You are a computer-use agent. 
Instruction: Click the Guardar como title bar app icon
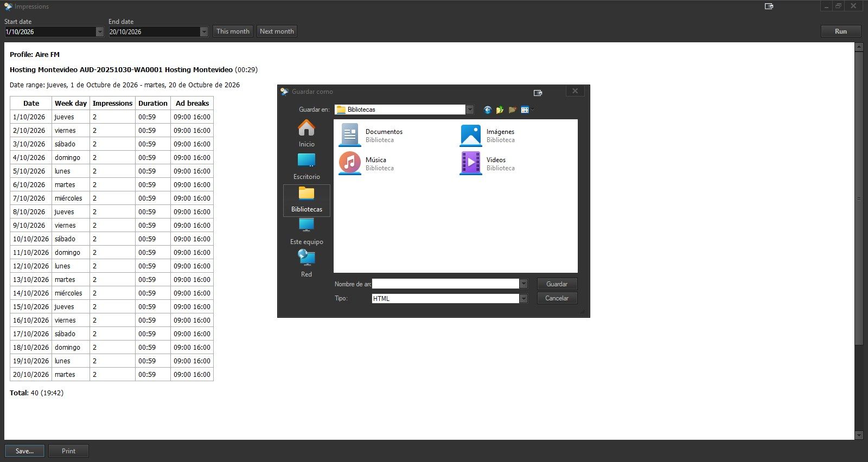click(284, 92)
